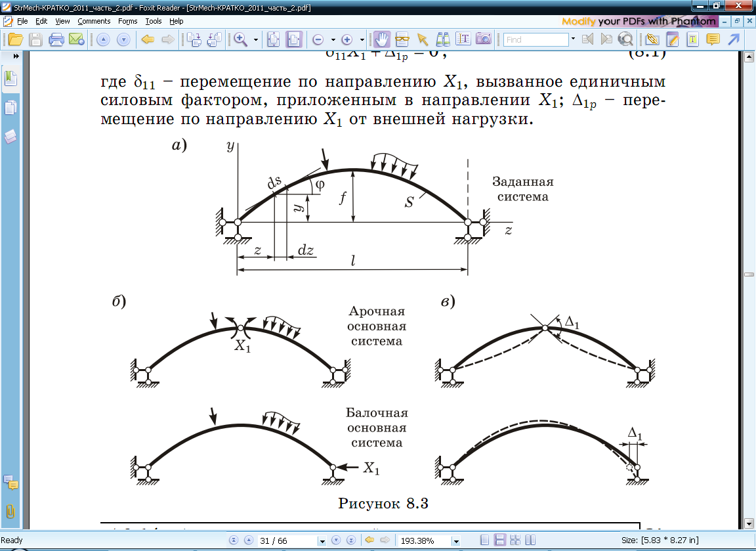The width and height of the screenshot is (756, 551).
Task: Open the Layers side panel
Action: click(x=10, y=137)
